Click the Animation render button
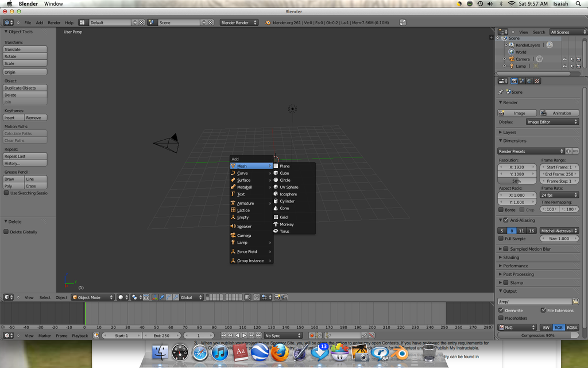The image size is (588, 368). 559,113
